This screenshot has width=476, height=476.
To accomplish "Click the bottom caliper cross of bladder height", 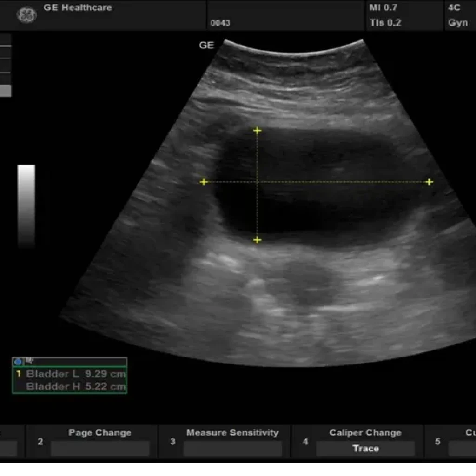I will click(257, 240).
